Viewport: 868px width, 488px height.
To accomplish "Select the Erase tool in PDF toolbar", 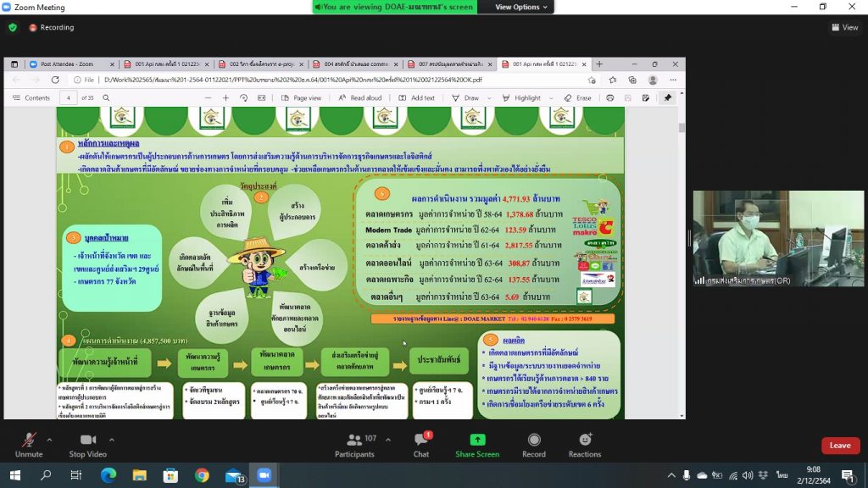I will (576, 97).
